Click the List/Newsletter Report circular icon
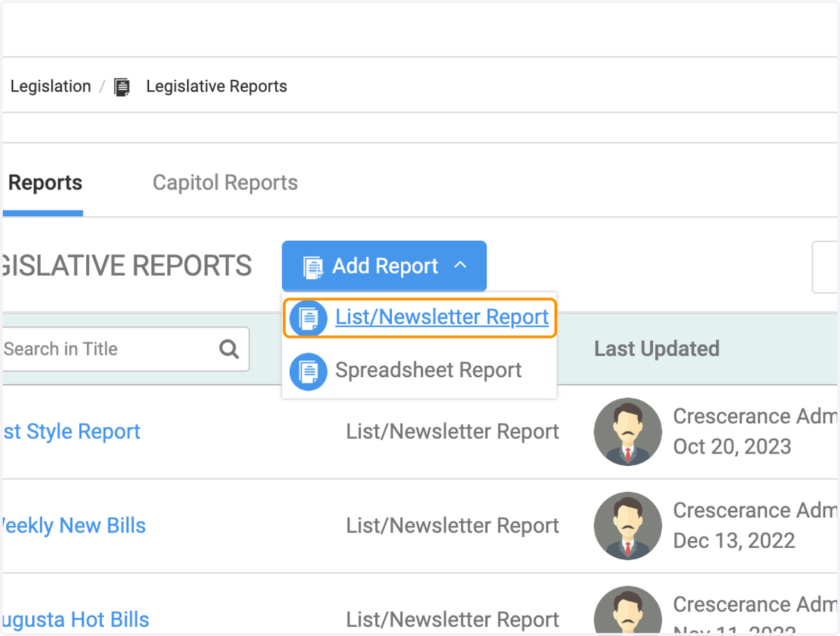This screenshot has height=636, width=840. coord(308,318)
